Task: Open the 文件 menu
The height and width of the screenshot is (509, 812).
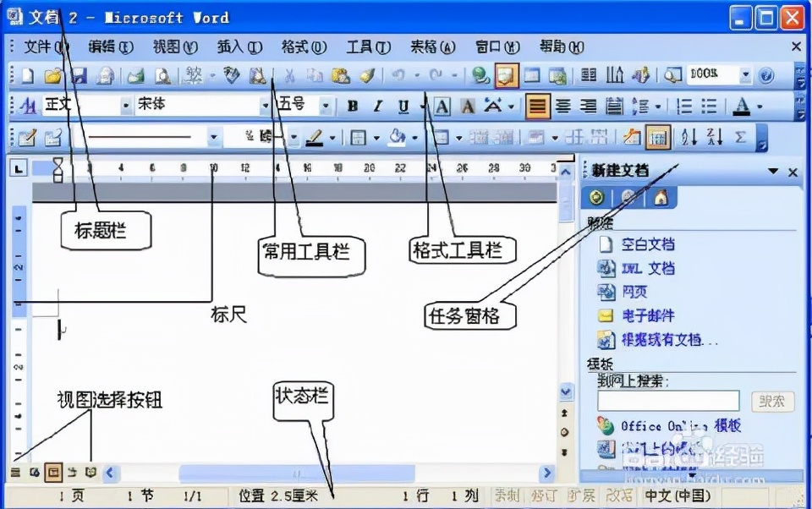Action: [46, 47]
